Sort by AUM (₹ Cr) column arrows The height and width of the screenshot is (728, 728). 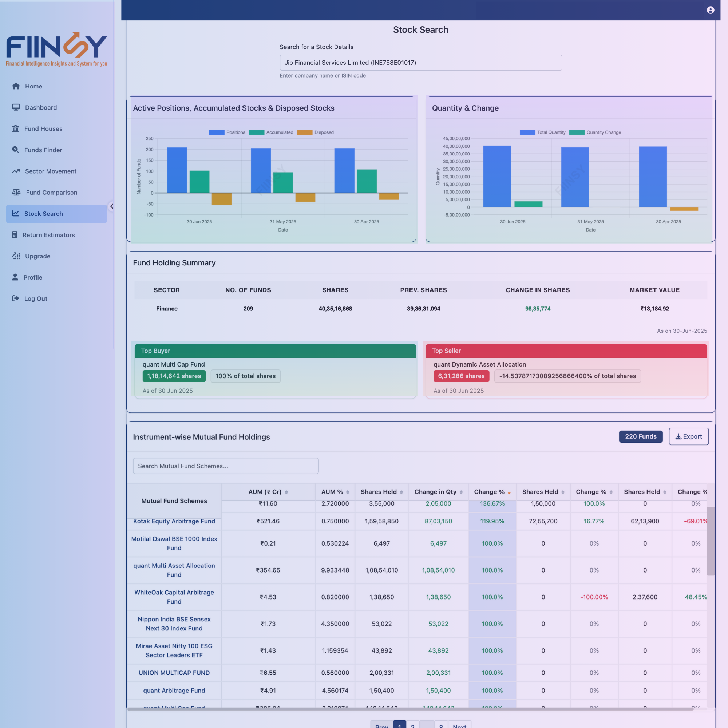(x=286, y=492)
